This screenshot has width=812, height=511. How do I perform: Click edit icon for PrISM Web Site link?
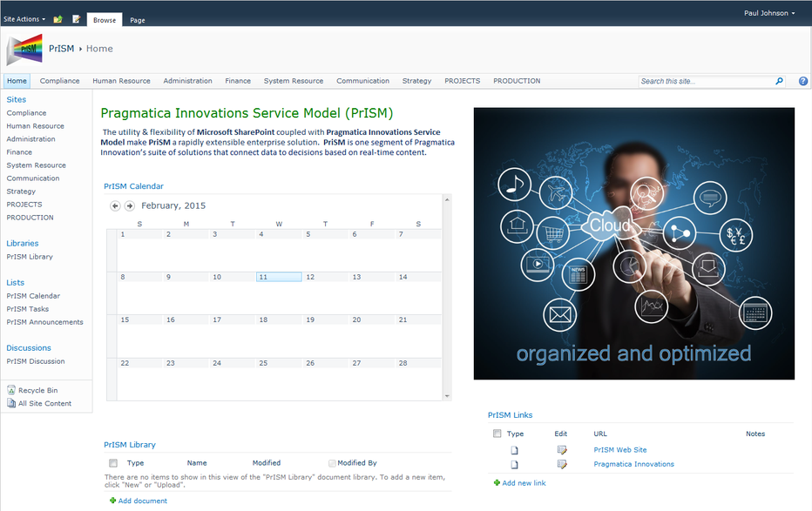(x=562, y=450)
